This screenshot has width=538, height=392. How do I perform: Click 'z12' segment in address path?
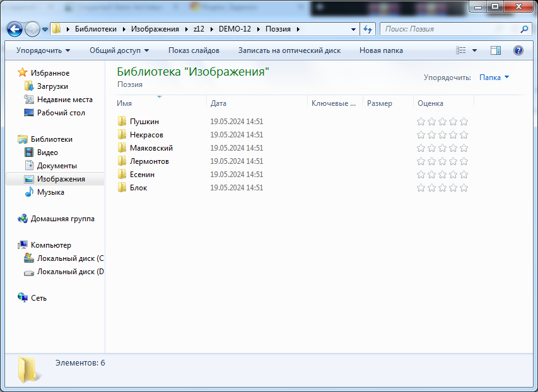click(199, 29)
